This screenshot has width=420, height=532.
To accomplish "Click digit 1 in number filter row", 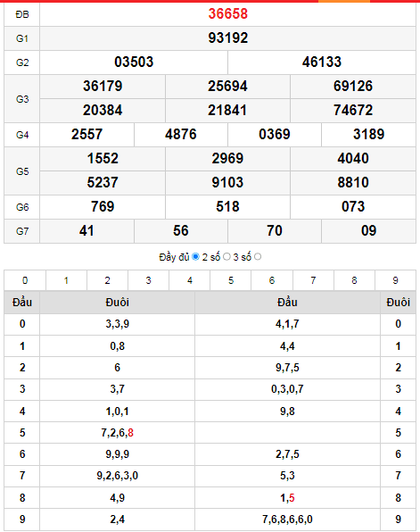I will point(66,280).
